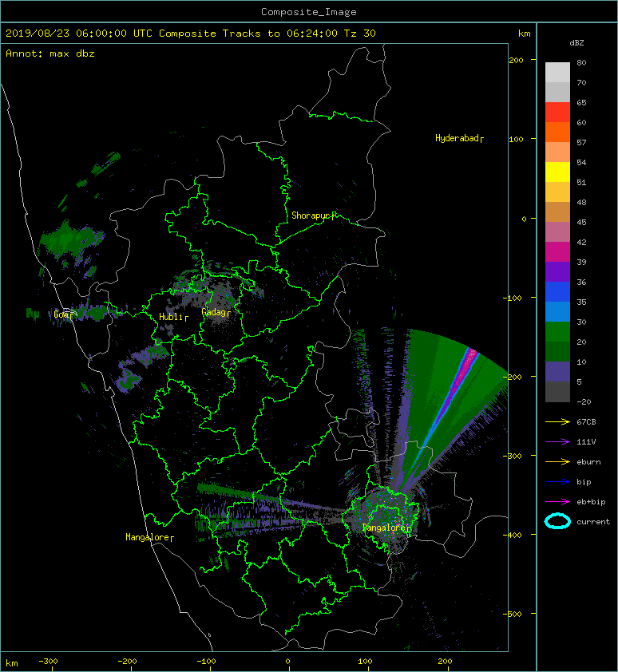Click the yellow 67CB arrow legend

(557, 421)
